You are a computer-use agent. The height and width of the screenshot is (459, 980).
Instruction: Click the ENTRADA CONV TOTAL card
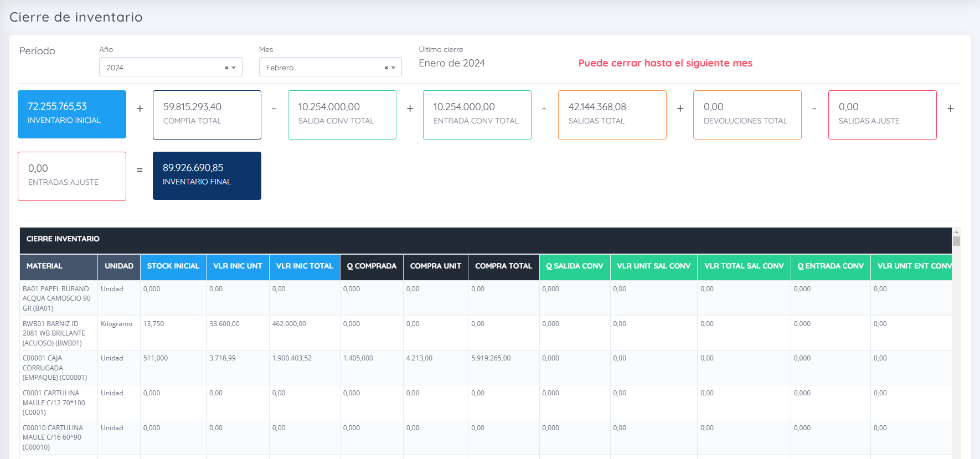pos(477,115)
